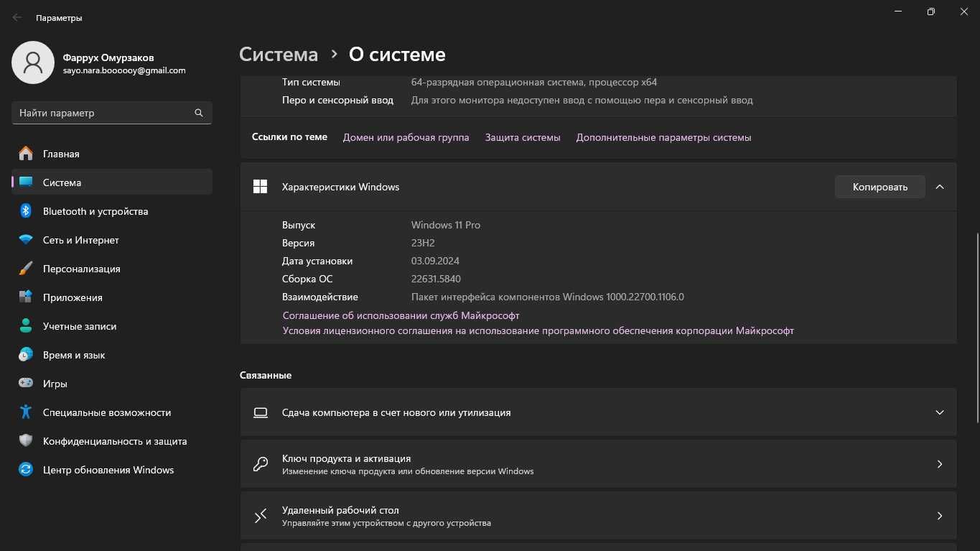
Task: Click the account name Фаррух Омурзаков
Action: click(x=108, y=57)
